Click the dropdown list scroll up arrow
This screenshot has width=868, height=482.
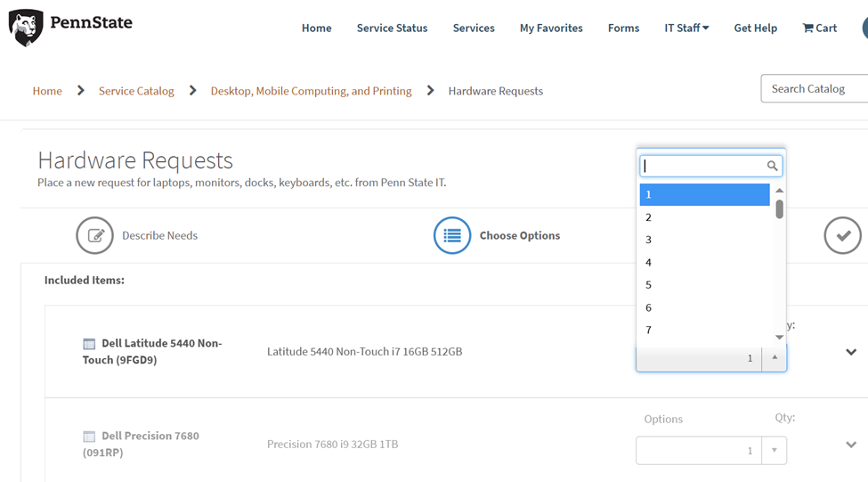coord(780,191)
